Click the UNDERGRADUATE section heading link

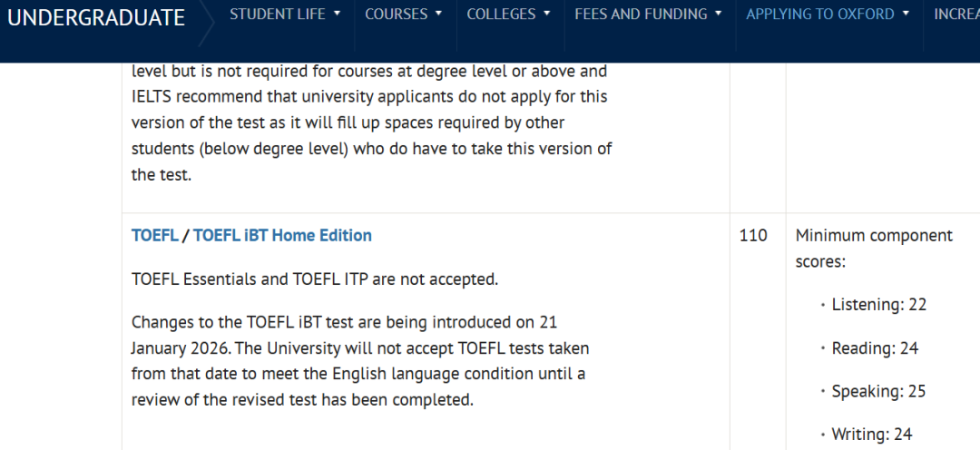click(96, 17)
